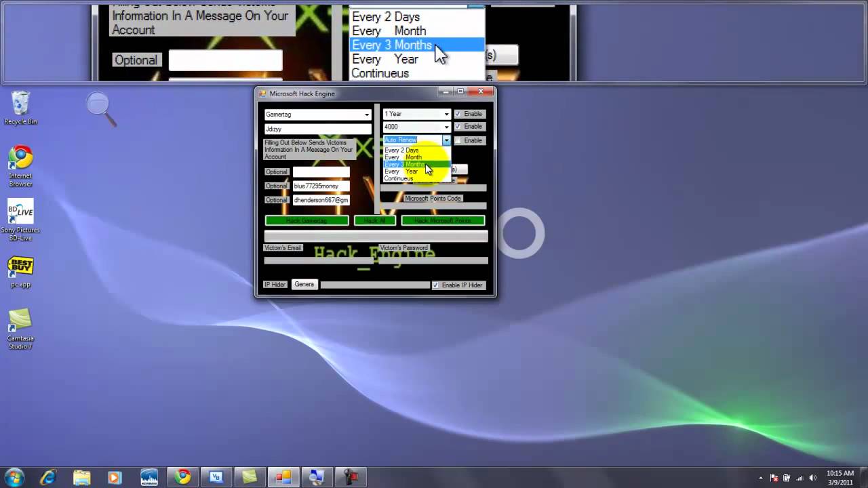This screenshot has height=488, width=868.
Task: Open the Action Center flag in the tray
Action: coord(774,478)
